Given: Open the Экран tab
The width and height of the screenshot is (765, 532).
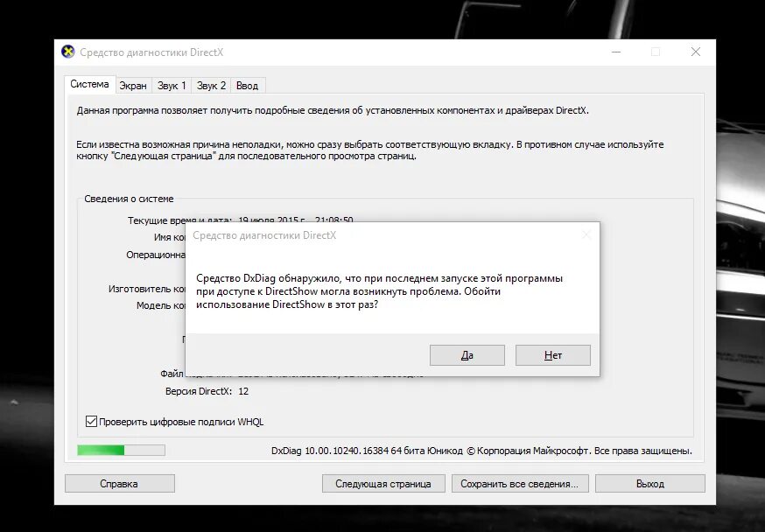Looking at the screenshot, I should coord(133,86).
